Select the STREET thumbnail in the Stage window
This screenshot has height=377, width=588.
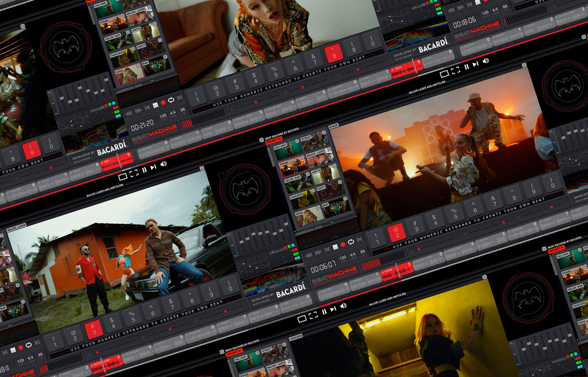(x=314, y=141)
